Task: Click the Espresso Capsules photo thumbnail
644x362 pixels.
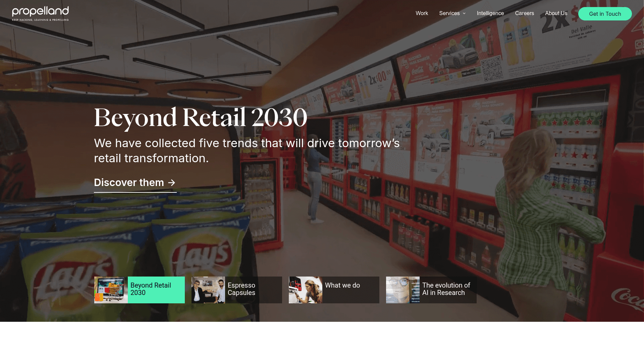Action: tap(208, 290)
